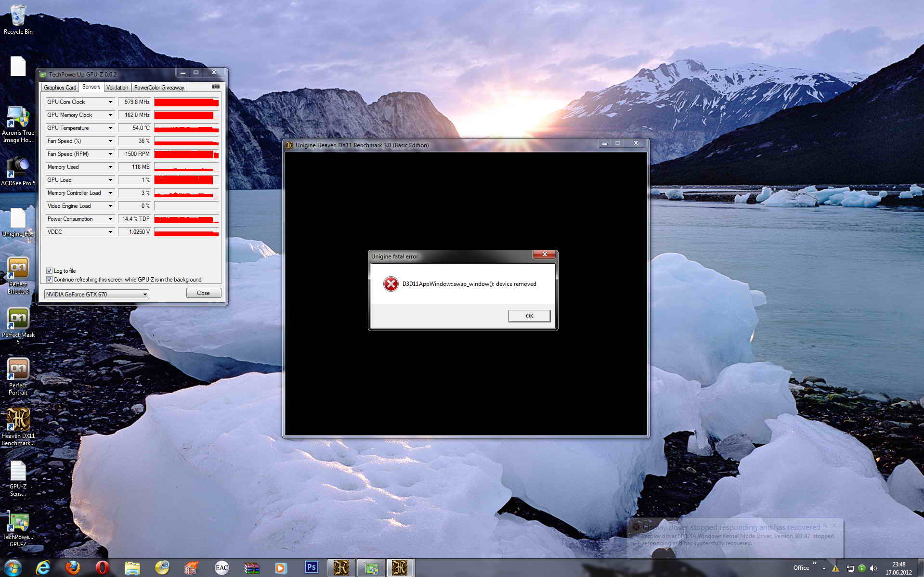This screenshot has width=924, height=577.
Task: Switch to the Validation tab
Action: pos(117,88)
